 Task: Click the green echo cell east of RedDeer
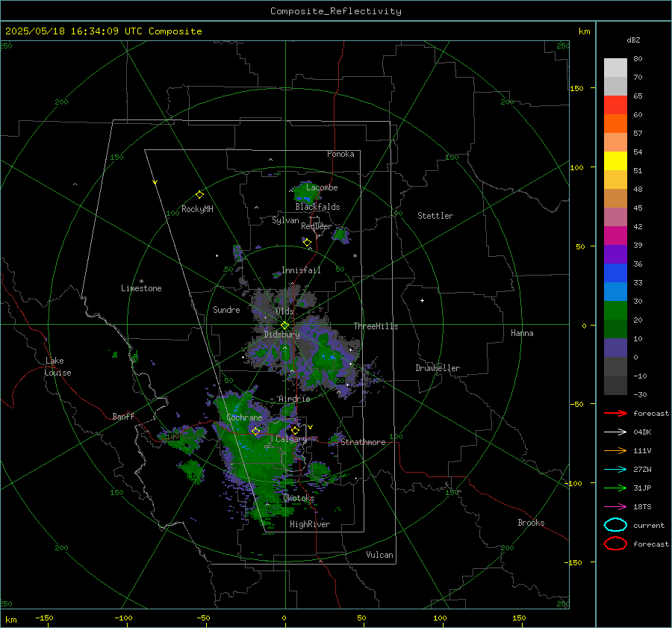click(x=340, y=234)
